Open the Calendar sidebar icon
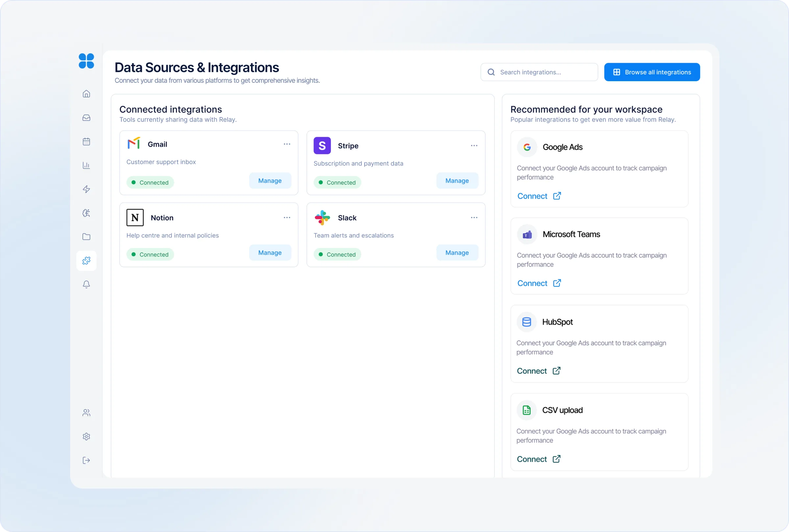 pos(86,142)
